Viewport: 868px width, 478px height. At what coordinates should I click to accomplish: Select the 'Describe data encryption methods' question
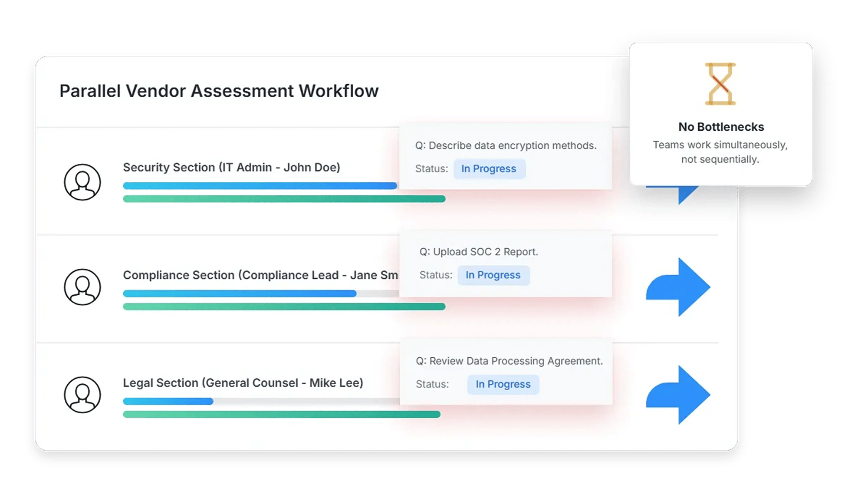click(506, 145)
